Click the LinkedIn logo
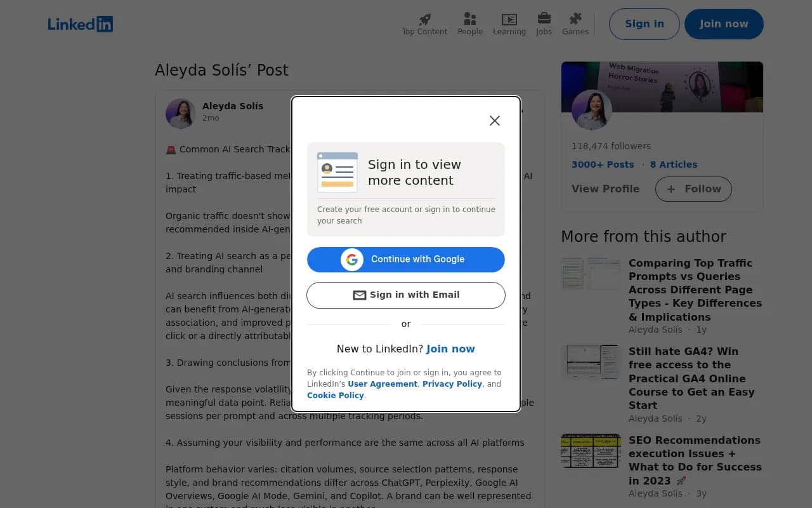812x508 pixels. pos(81,24)
